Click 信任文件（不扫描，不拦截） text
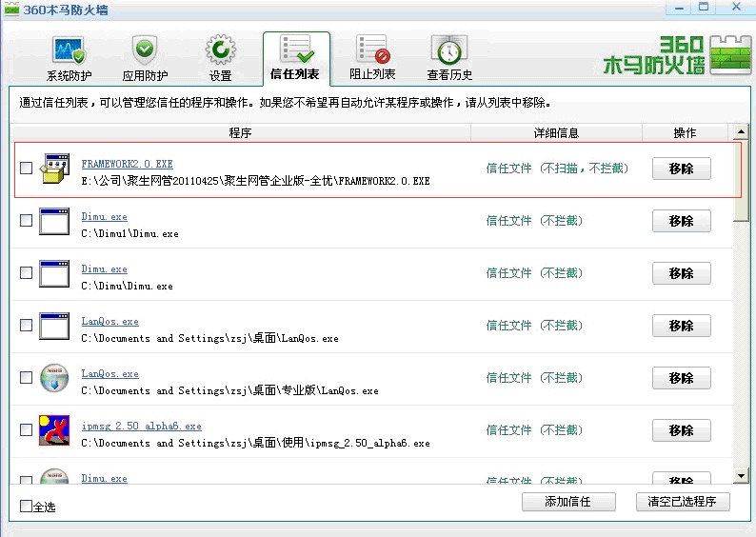 [557, 169]
